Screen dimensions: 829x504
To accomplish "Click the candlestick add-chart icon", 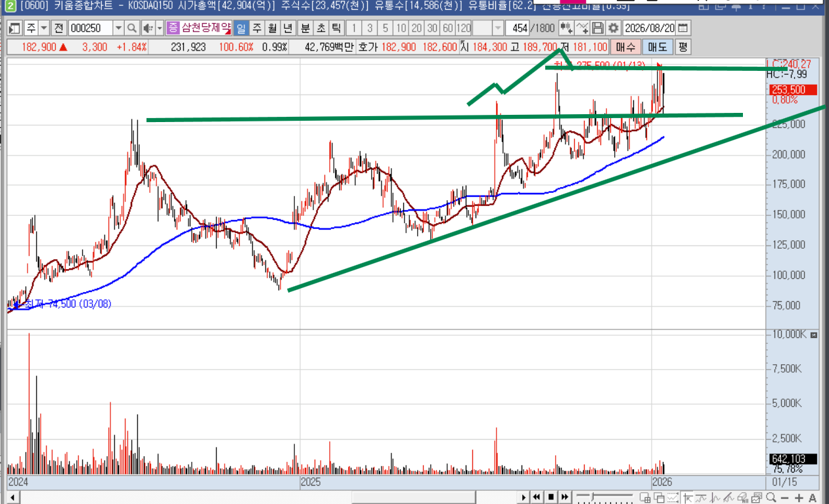I will 566,28.
